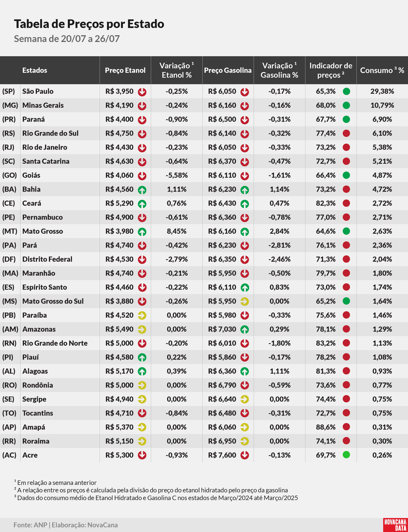Click Mato Grosso gasoline green up arrow
The image size is (408, 532).
tap(245, 232)
